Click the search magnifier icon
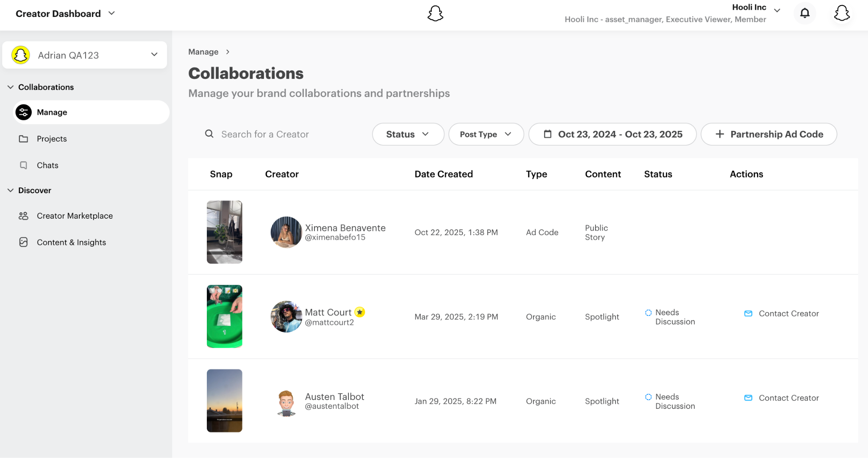868x458 pixels. pyautogui.click(x=209, y=134)
